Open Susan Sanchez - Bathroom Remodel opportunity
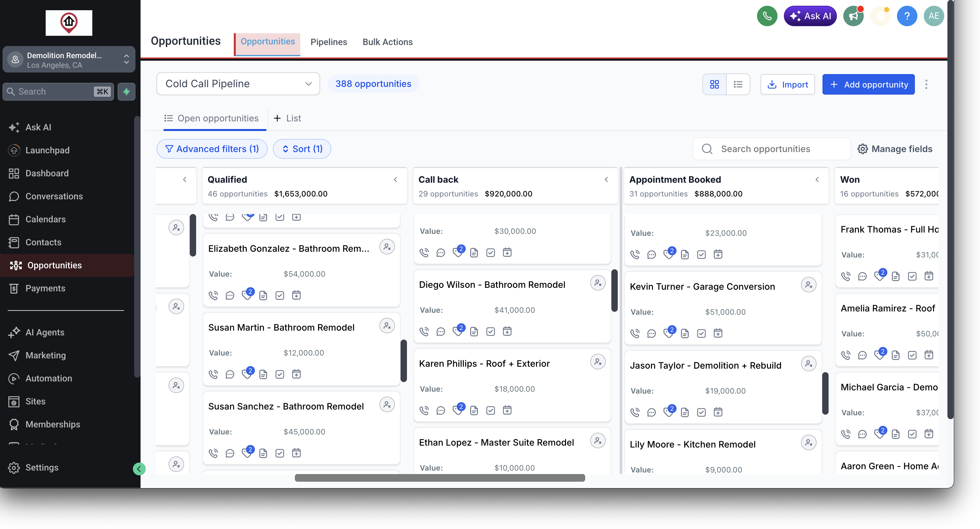Image resolution: width=980 pixels, height=529 pixels. (x=286, y=406)
